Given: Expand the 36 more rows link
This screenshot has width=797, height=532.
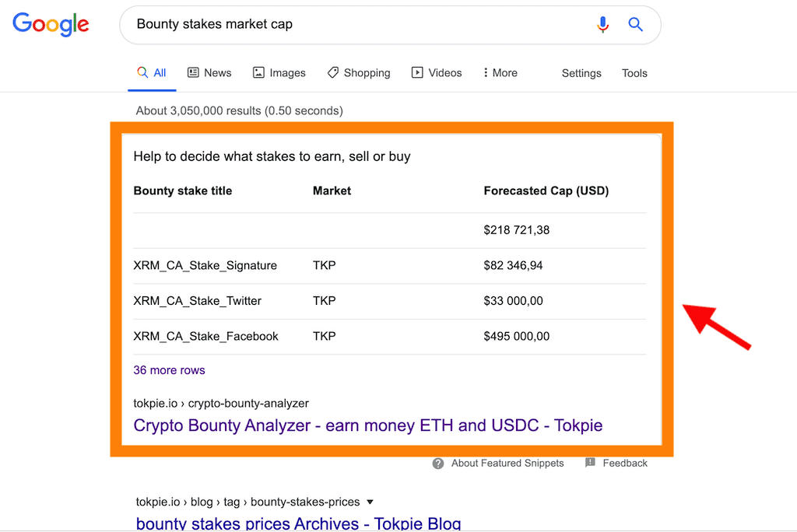Looking at the screenshot, I should (169, 370).
